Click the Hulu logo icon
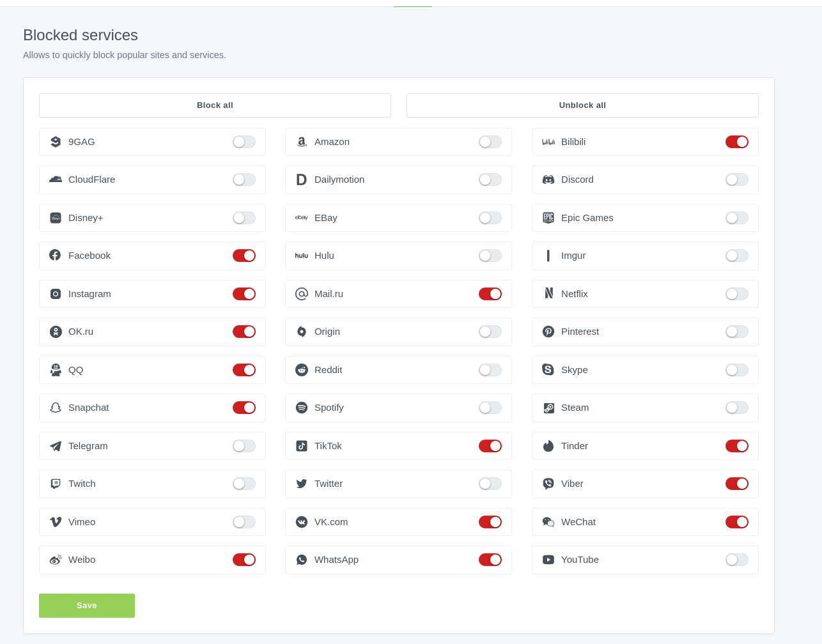 302,256
